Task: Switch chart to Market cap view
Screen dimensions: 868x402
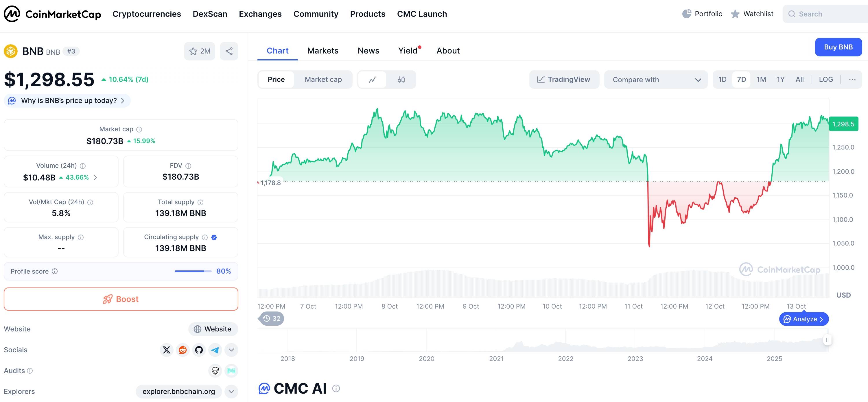Action: coord(323,80)
